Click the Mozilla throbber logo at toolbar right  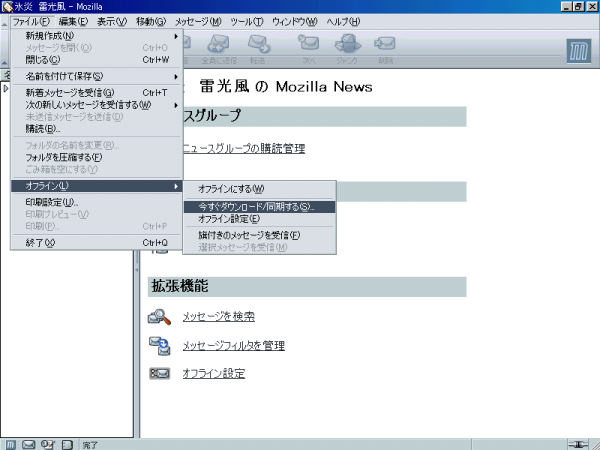click(579, 51)
